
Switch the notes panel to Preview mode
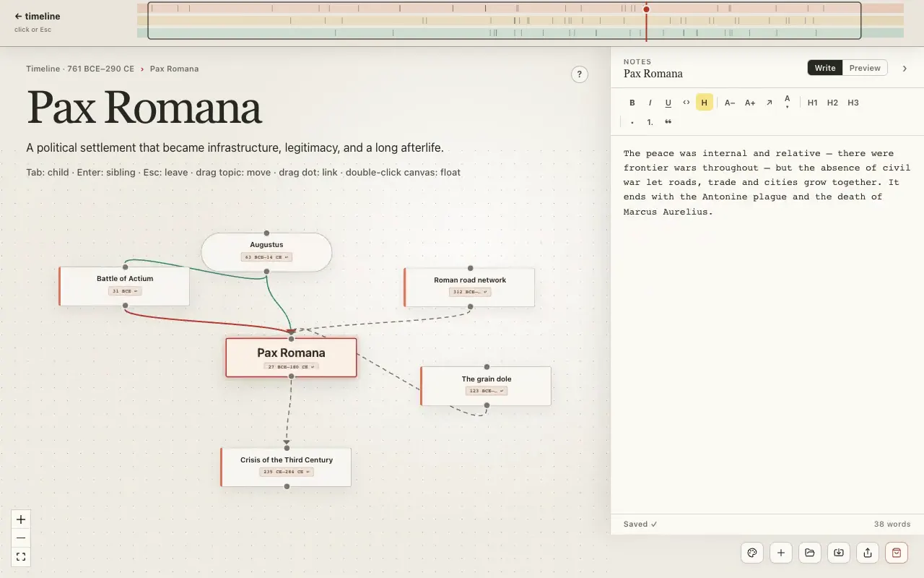click(x=865, y=68)
